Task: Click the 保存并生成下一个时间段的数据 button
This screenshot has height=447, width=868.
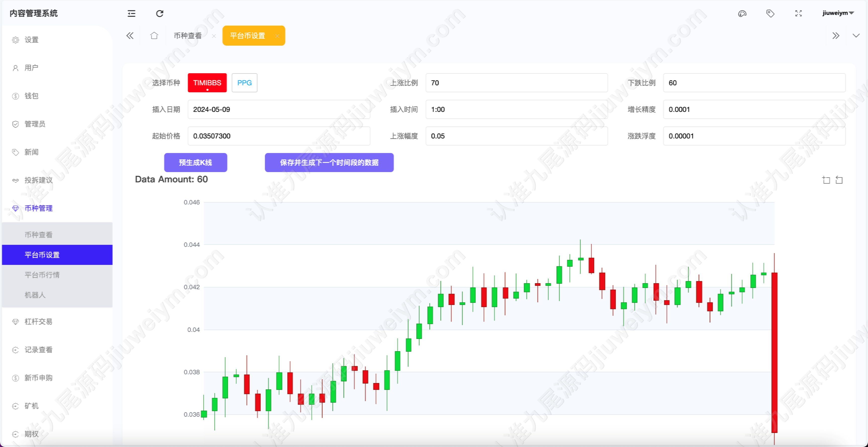Action: [329, 163]
